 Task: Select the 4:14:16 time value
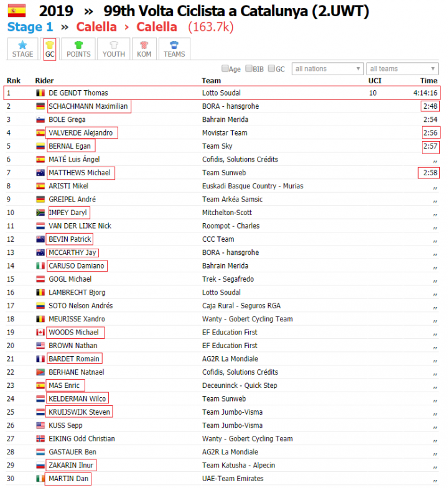coord(425,93)
